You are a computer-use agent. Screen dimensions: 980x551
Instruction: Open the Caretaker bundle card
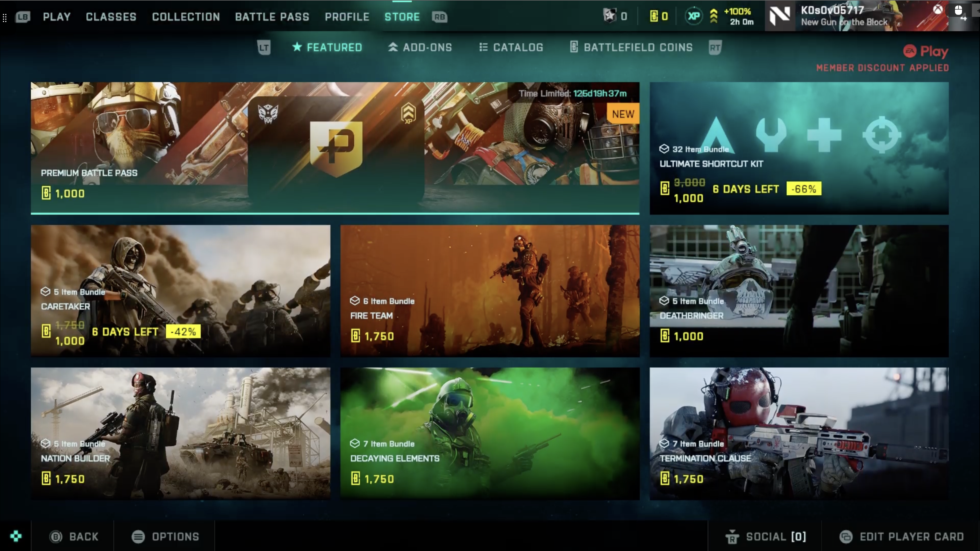click(181, 291)
